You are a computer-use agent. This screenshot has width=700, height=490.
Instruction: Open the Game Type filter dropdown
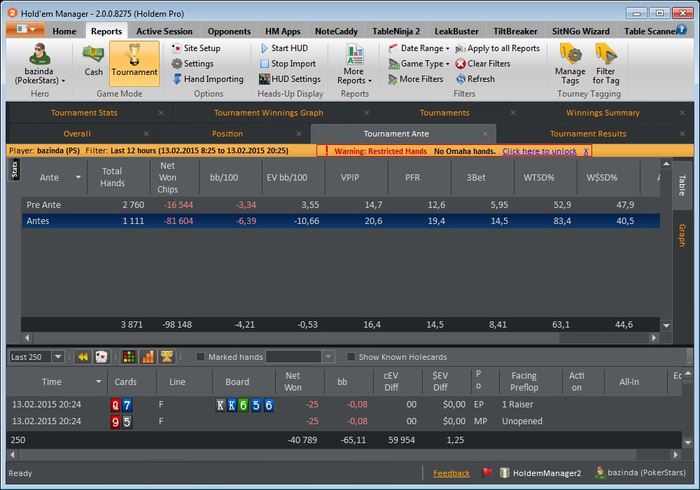pyautogui.click(x=419, y=63)
